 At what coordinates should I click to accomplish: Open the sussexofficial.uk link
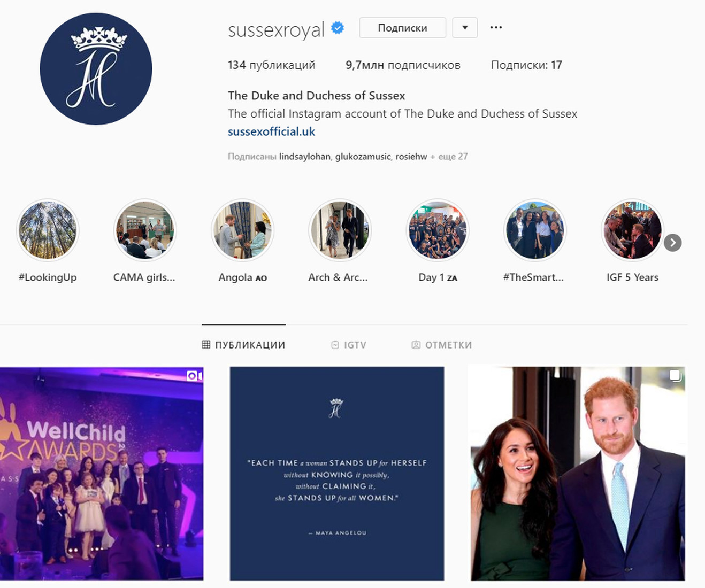271,131
